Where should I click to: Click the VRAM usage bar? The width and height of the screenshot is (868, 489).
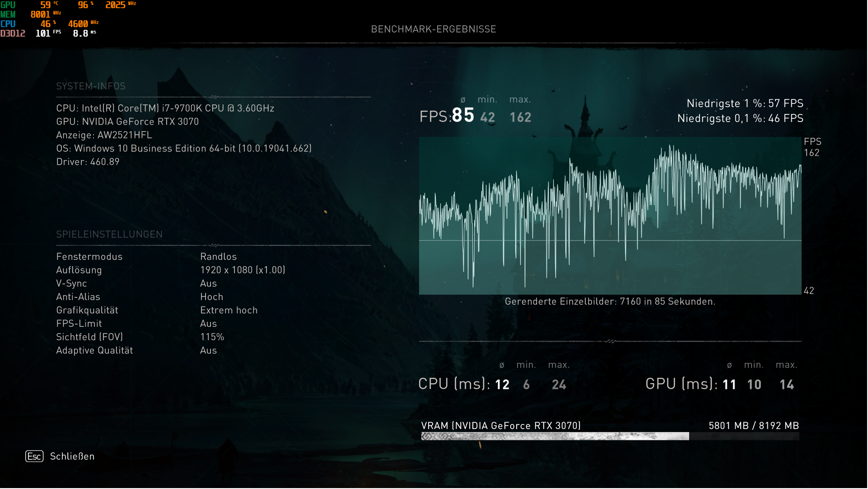[x=610, y=437]
